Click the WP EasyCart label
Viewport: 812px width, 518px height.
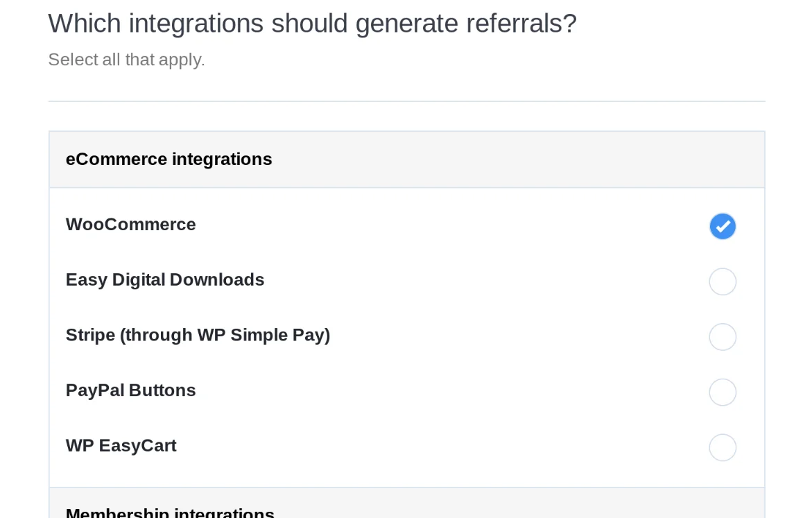pyautogui.click(x=121, y=445)
